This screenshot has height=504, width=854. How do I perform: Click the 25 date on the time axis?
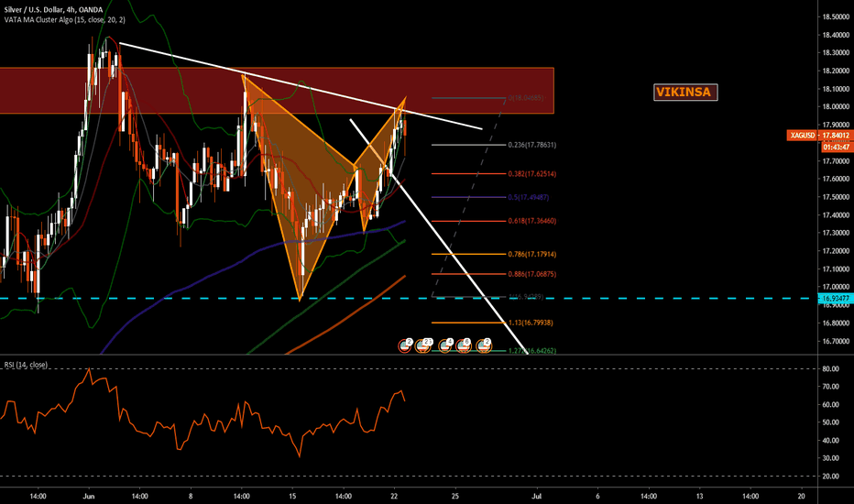coord(455,497)
